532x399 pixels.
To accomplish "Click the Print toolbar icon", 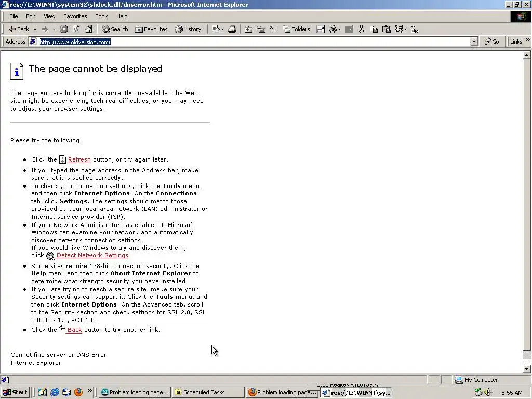I will [x=232, y=29].
